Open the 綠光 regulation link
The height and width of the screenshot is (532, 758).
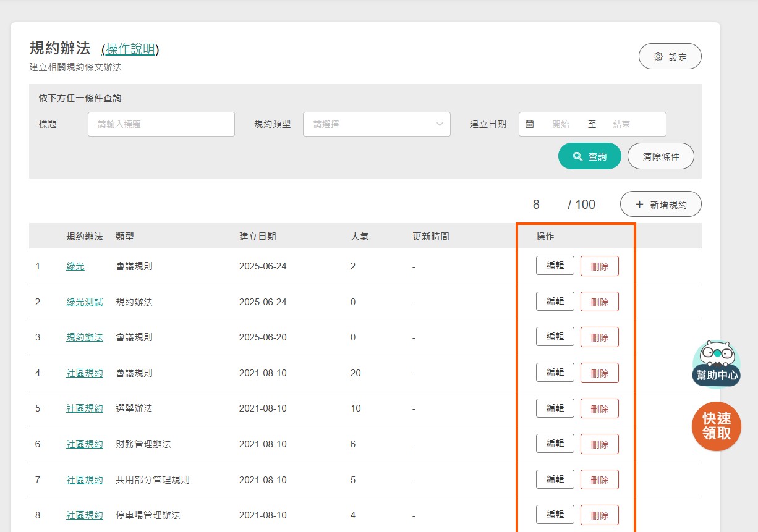(75, 266)
